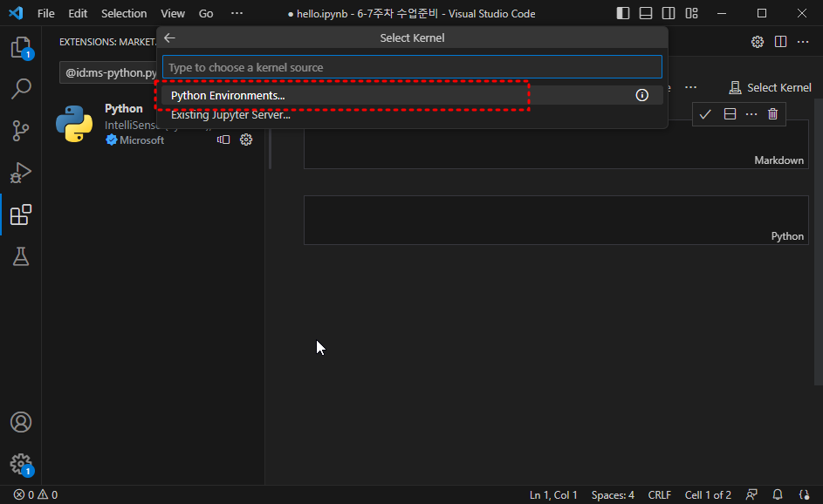Open the View menu
Viewport: 823px width, 504px height.
(173, 13)
